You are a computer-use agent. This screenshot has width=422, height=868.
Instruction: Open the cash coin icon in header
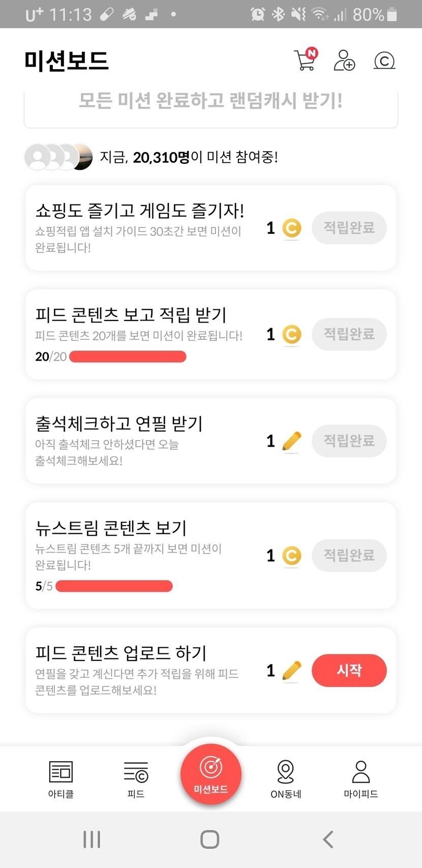(384, 61)
